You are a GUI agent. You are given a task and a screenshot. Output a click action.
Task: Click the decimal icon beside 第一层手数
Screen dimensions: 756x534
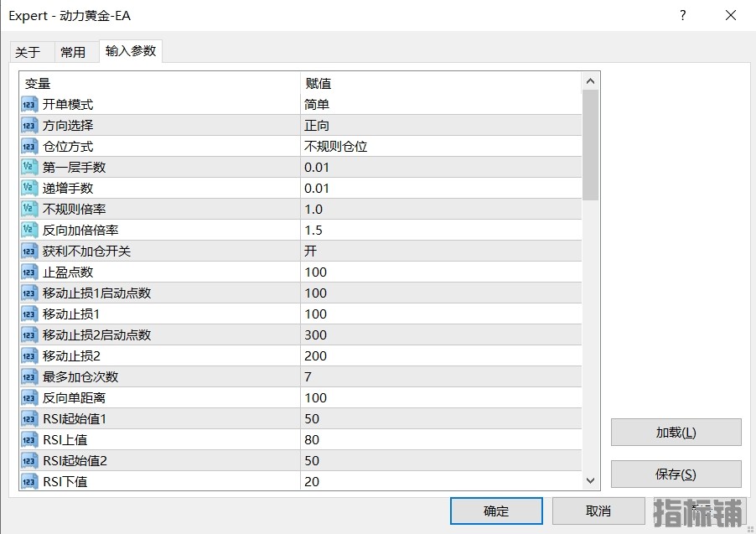pos(29,168)
